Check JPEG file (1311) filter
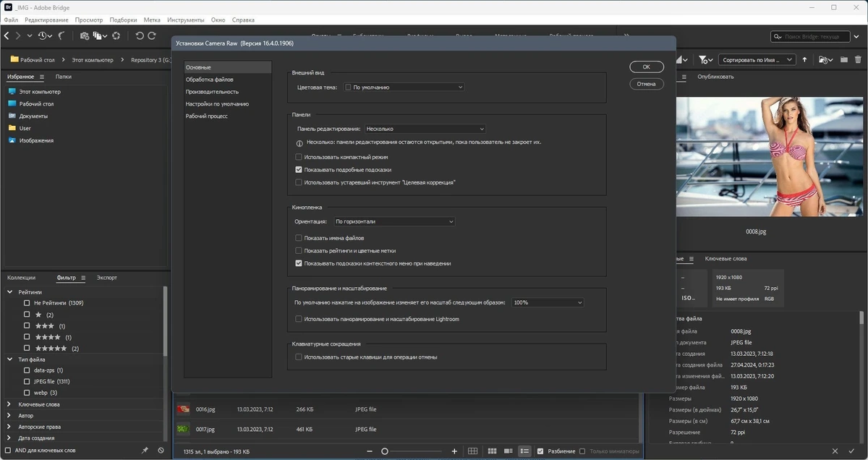The width and height of the screenshot is (868, 460). pyautogui.click(x=27, y=381)
